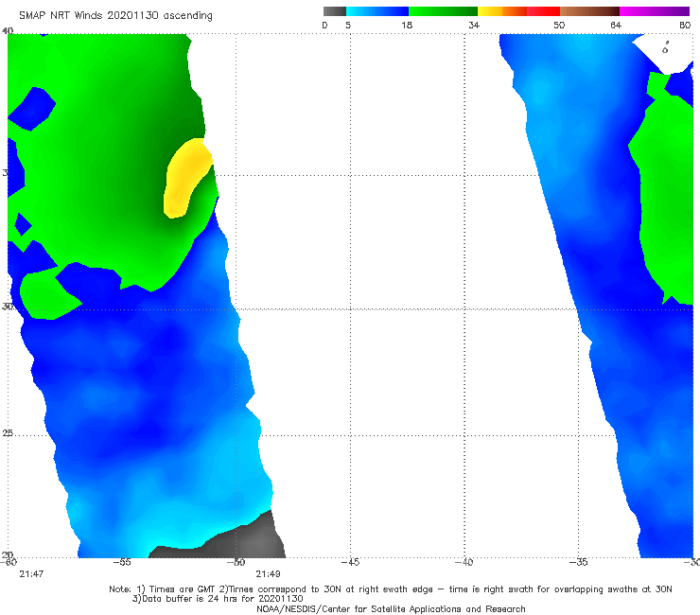Screen dimensions: 700x615
Task: Click the magenta segment of the wind scale
Action: 655,11
